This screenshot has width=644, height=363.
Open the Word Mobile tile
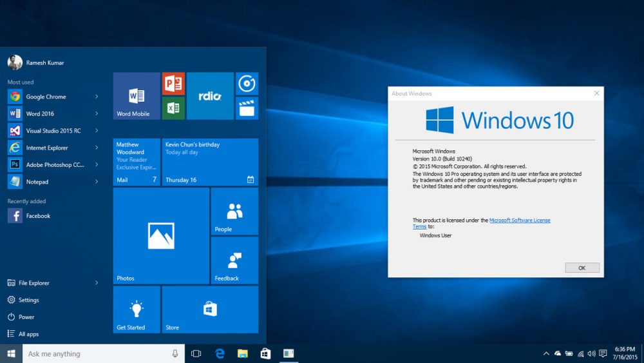click(x=137, y=96)
